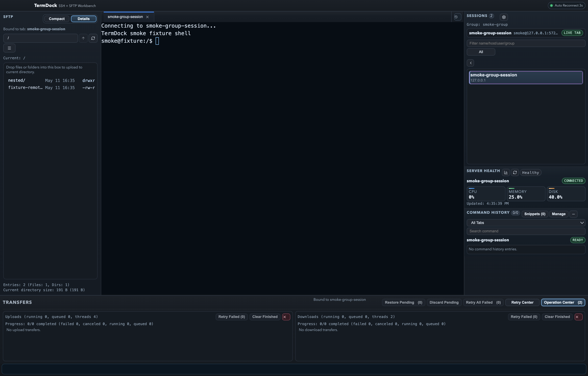Focus the SFTP path input field
588x376 pixels.
click(41, 38)
